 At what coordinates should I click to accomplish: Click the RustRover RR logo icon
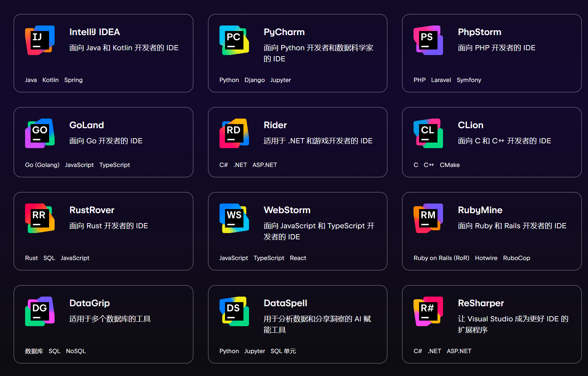[40, 218]
